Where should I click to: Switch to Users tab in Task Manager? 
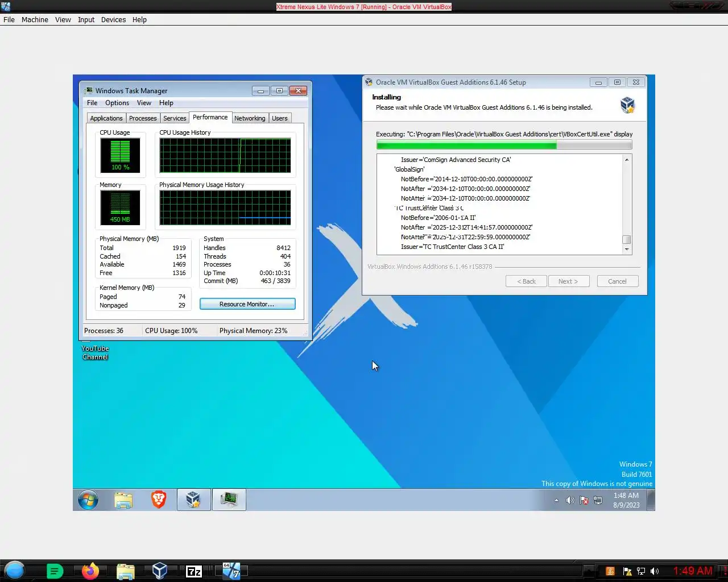pos(279,118)
